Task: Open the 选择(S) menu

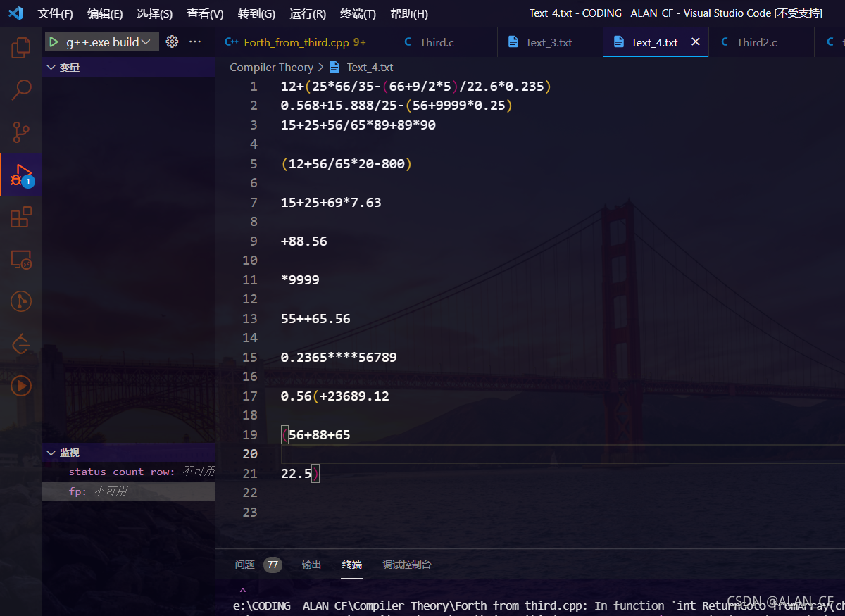Action: coord(154,14)
